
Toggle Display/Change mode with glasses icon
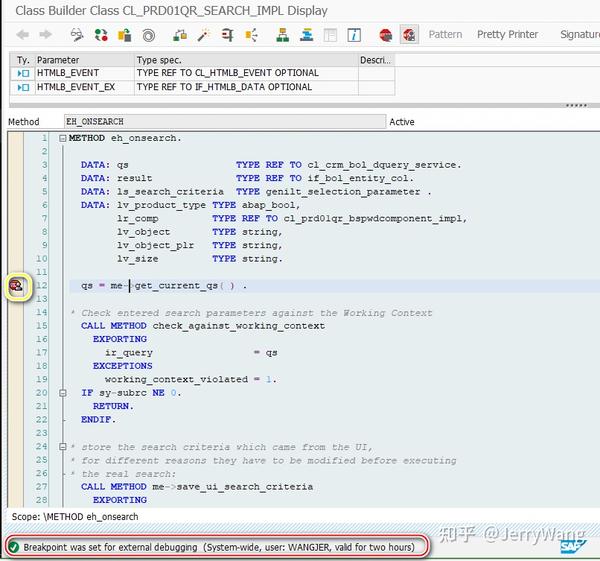(x=77, y=35)
